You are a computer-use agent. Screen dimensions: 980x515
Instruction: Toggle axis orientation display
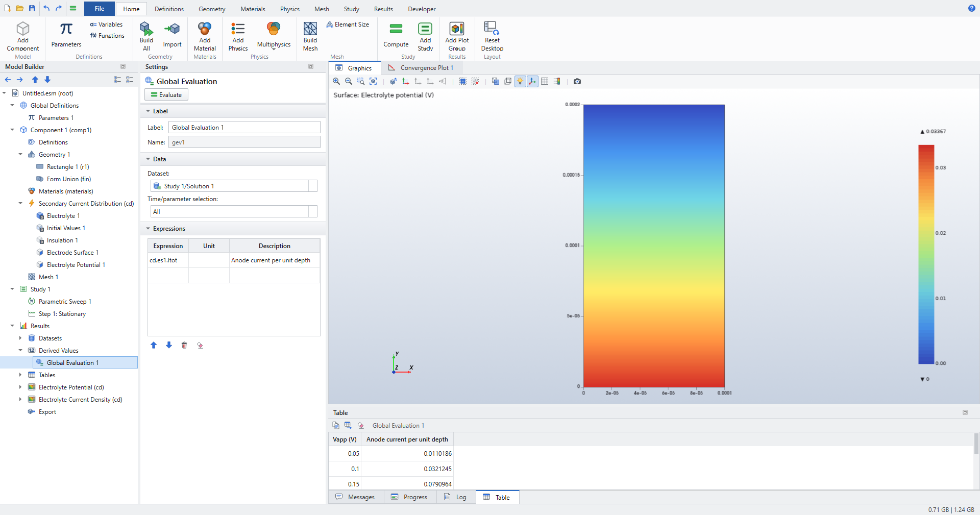click(532, 81)
